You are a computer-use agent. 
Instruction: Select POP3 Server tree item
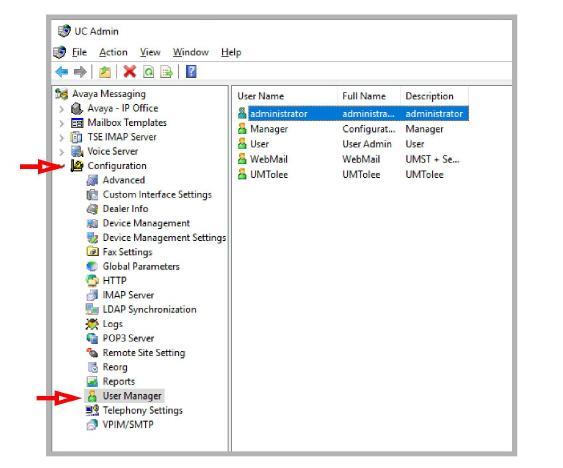click(x=128, y=338)
